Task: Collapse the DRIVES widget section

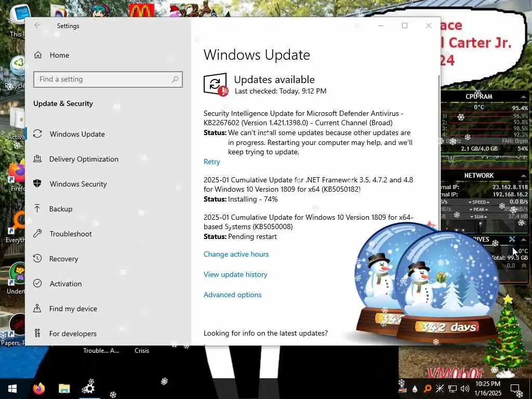Action: click(524, 240)
